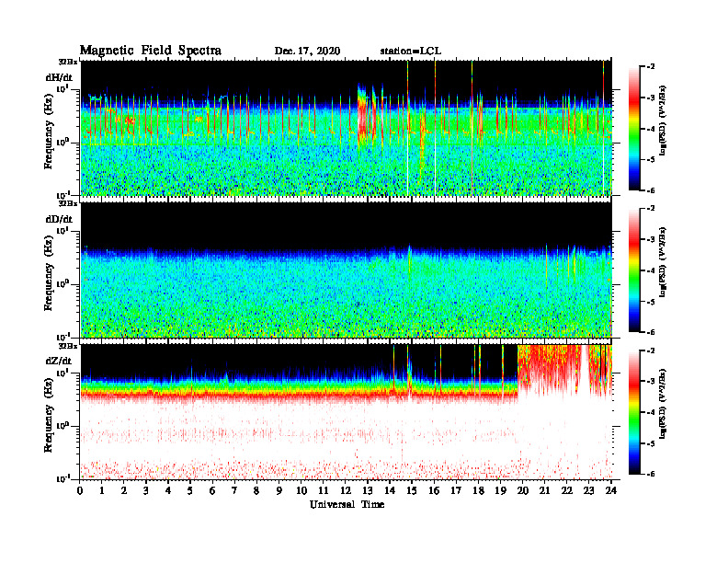Click the x-axis tick label 8

(256, 491)
